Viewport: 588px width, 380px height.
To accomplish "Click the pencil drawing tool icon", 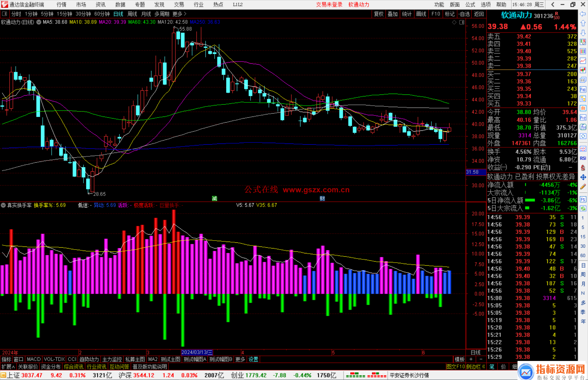I will pos(583,187).
